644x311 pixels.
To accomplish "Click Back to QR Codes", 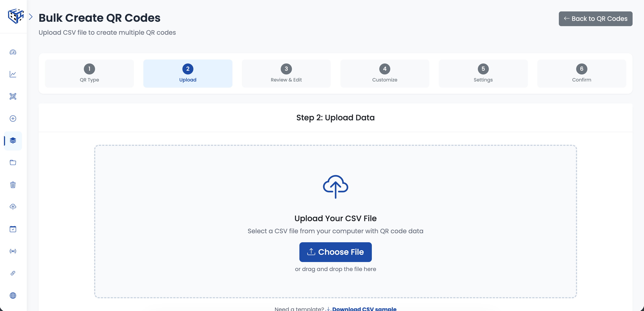I will pyautogui.click(x=595, y=18).
